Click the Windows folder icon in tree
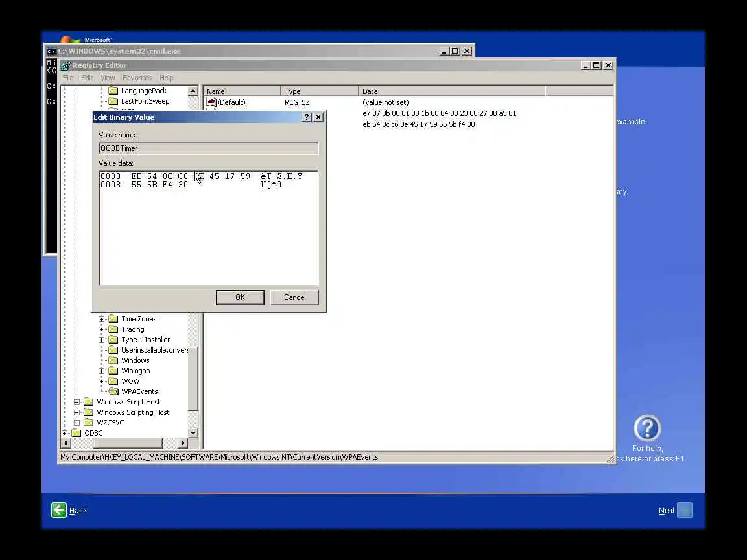 (x=113, y=360)
